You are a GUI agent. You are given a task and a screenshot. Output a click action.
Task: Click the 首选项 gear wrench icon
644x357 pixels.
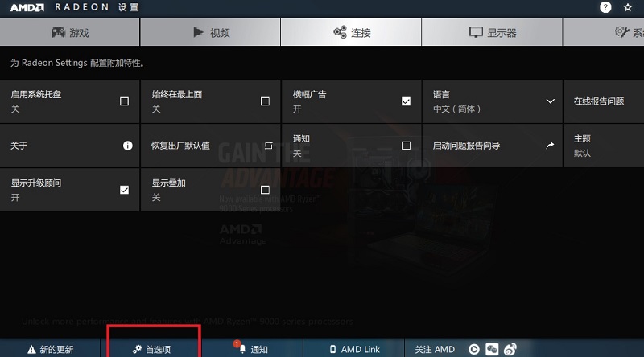pos(137,349)
